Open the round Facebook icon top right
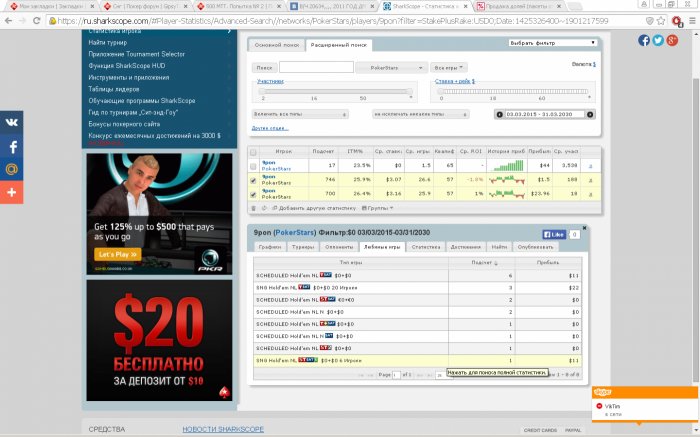700x437 pixels. click(x=644, y=40)
